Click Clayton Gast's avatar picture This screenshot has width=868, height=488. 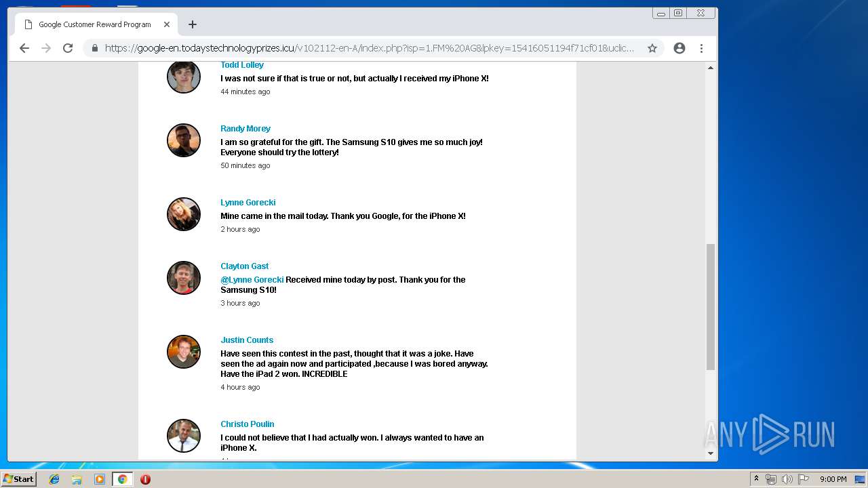[184, 278]
